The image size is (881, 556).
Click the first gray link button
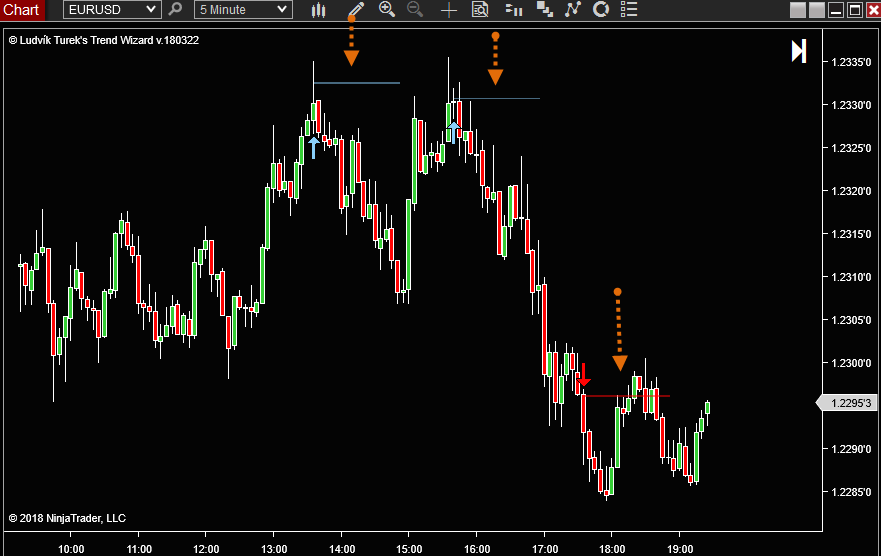click(x=797, y=10)
